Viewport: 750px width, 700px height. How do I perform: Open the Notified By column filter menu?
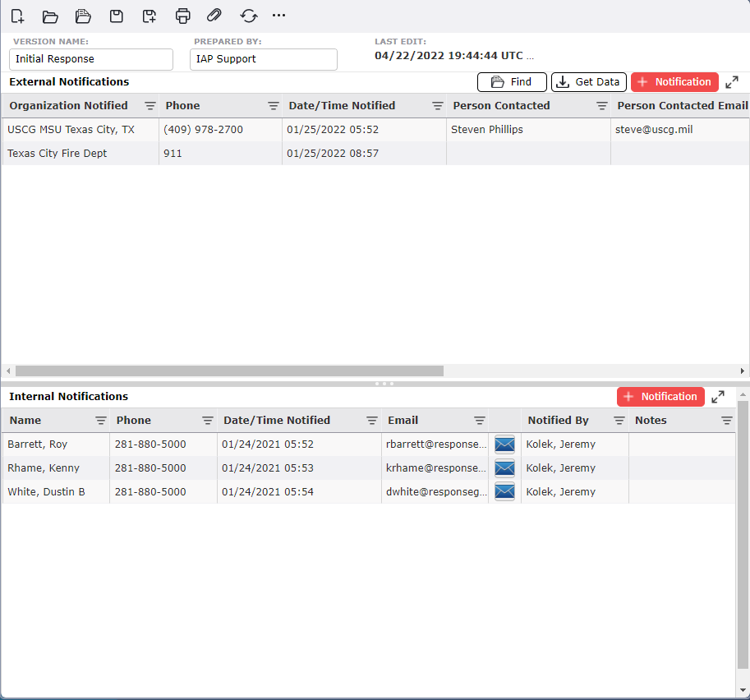[619, 421]
